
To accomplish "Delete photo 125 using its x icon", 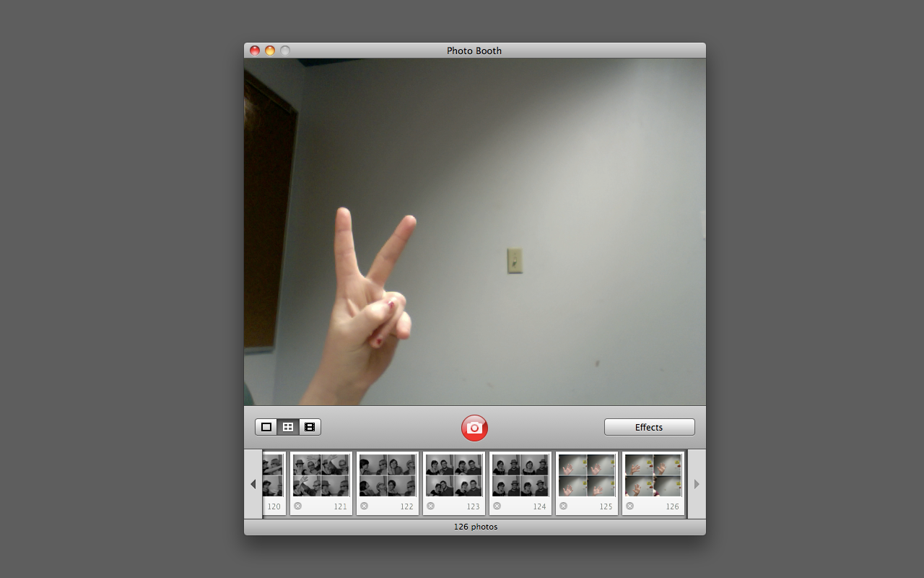I will [x=562, y=506].
